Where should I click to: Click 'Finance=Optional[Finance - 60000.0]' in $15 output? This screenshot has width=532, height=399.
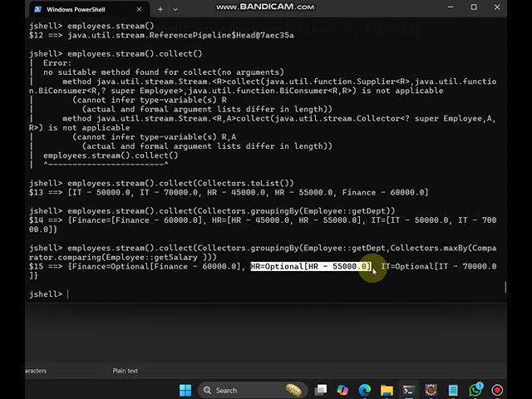(x=156, y=266)
